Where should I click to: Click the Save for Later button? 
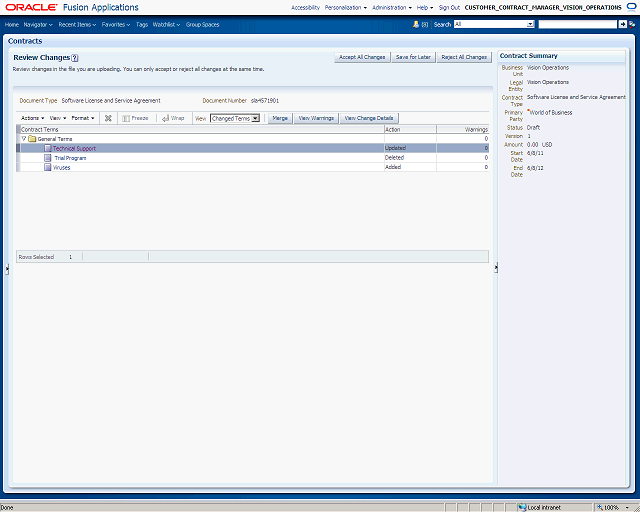[x=413, y=57]
